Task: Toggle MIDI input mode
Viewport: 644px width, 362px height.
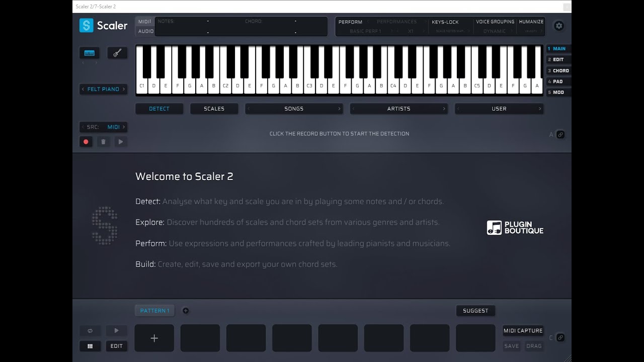Action: coord(144,22)
